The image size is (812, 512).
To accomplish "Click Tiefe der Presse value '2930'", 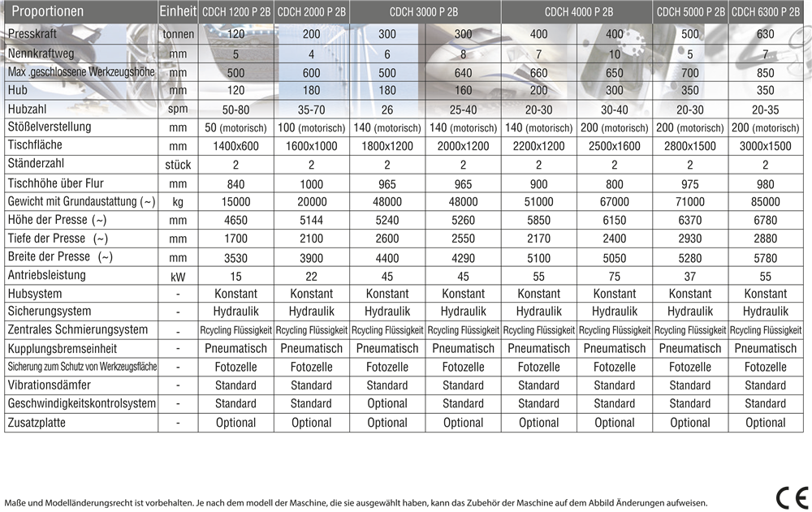I will (x=689, y=239).
